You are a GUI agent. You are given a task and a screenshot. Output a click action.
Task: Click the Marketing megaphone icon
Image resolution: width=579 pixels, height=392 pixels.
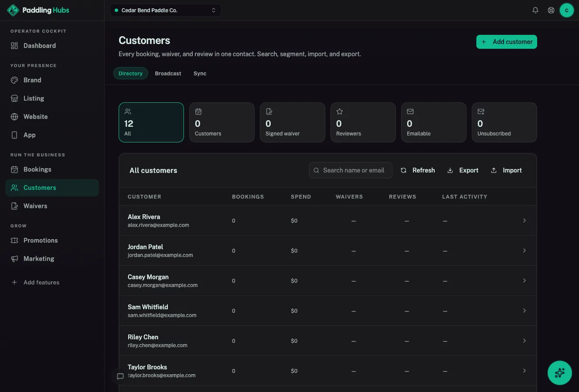[14, 259]
